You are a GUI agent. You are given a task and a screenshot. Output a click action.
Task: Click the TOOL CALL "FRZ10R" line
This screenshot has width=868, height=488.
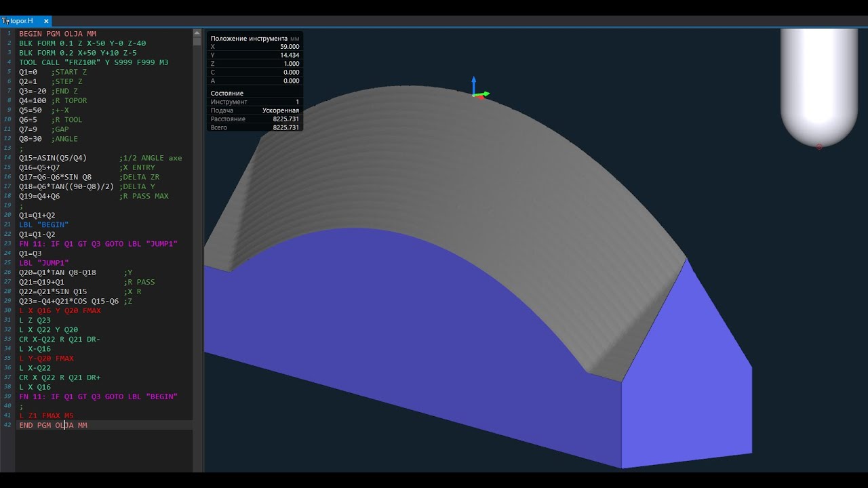[94, 62]
